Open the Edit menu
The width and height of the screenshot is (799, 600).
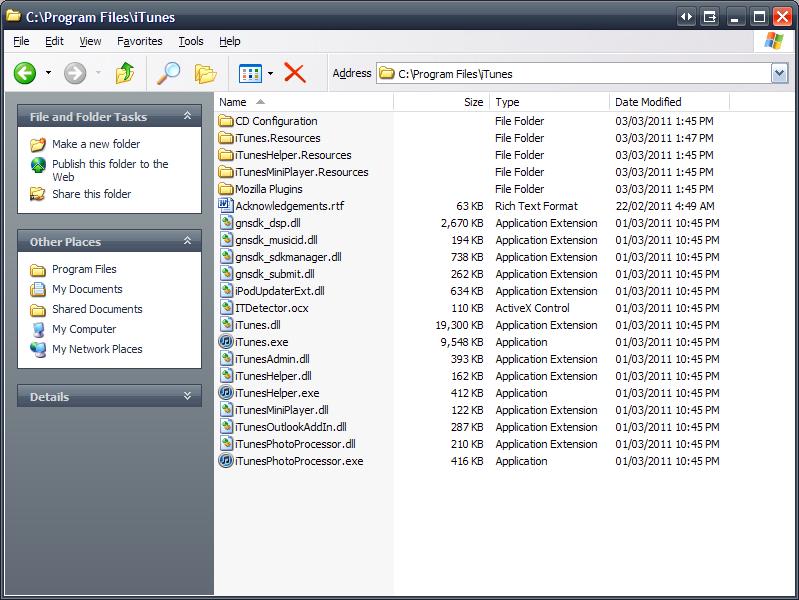tap(54, 41)
